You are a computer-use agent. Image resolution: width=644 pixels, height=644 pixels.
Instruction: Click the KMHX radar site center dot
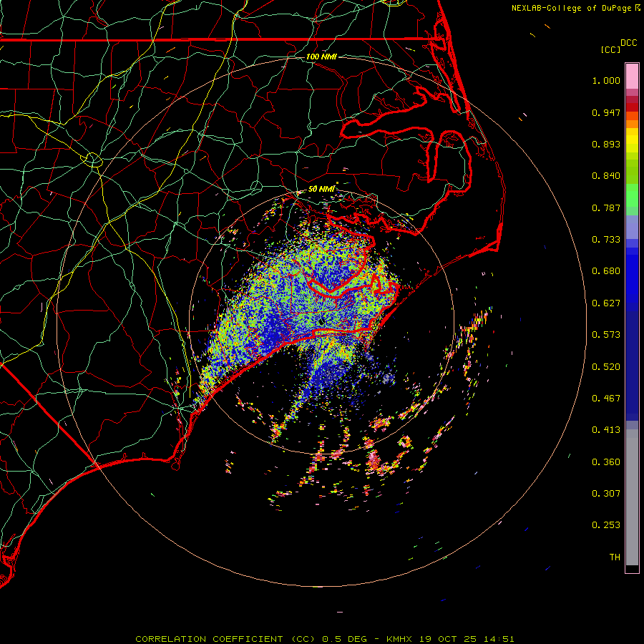pos(321,322)
